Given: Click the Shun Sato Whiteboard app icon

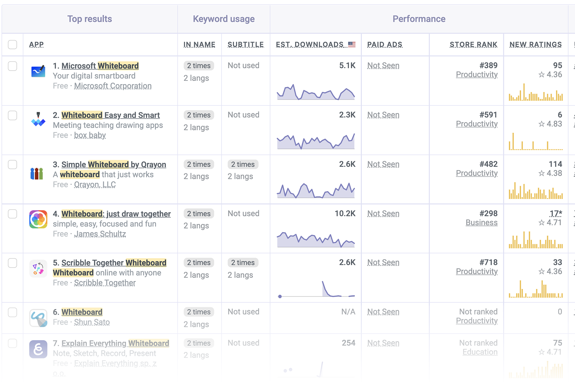Looking at the screenshot, I should [x=38, y=318].
